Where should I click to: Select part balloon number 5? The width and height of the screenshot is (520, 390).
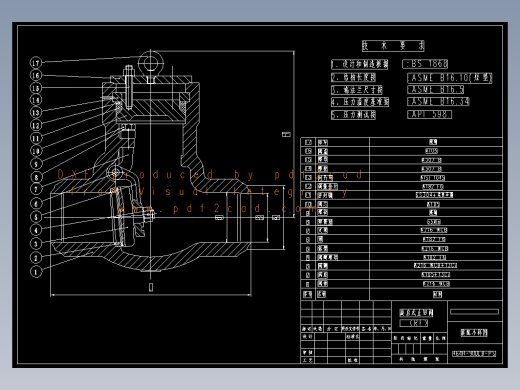[36, 217]
